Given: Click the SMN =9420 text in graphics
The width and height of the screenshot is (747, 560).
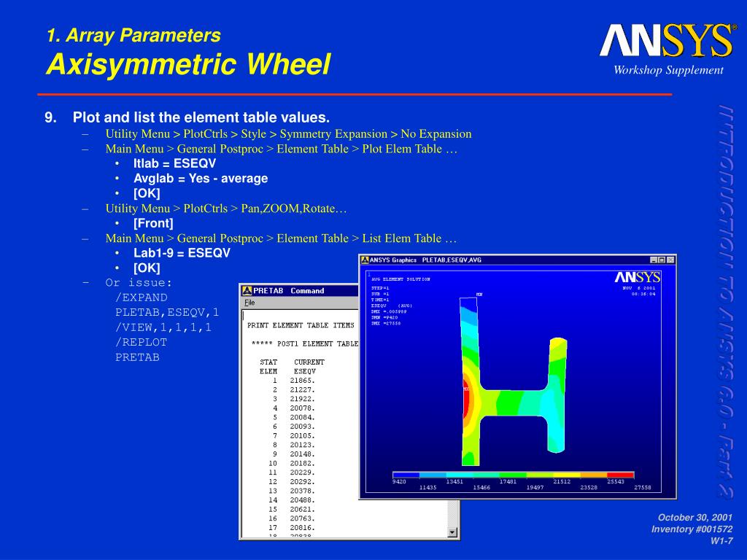Looking at the screenshot, I should pyautogui.click(x=384, y=318).
